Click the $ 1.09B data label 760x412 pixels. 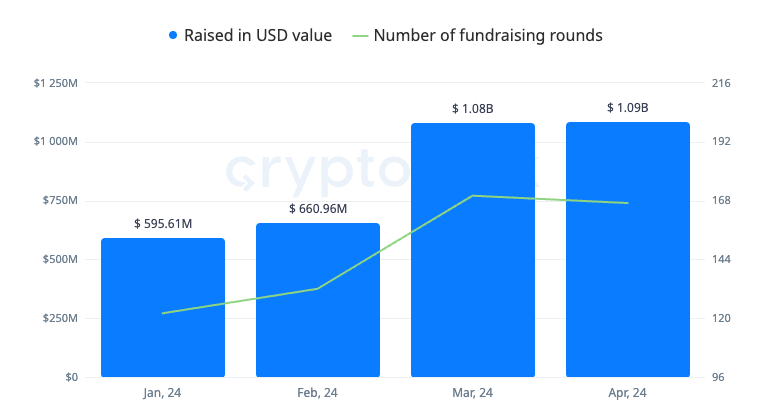(x=628, y=107)
